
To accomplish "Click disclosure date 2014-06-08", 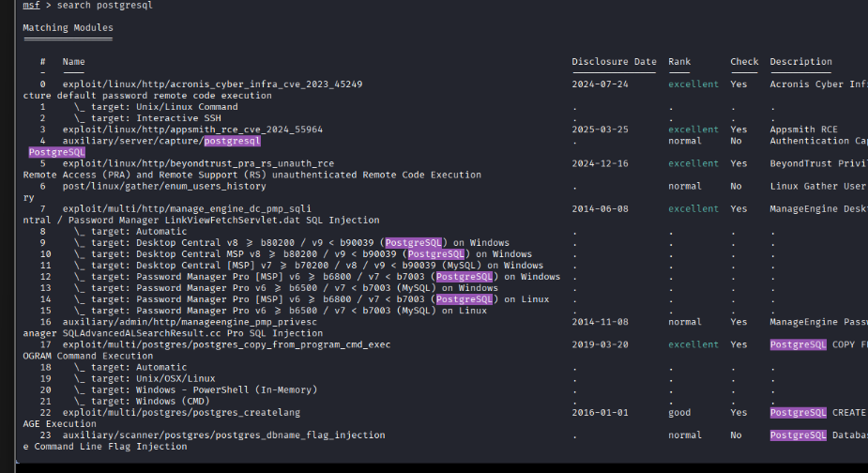I will tap(600, 208).
